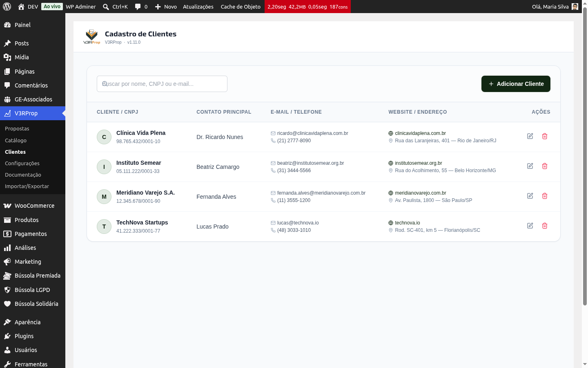588x368 pixels.
Task: Click the C avatar for Clínica Vida Plena
Action: point(104,137)
